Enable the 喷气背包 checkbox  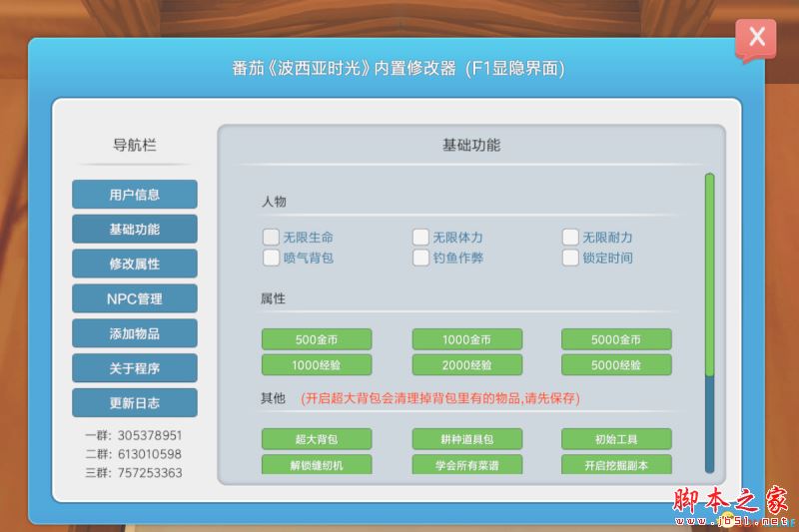(271, 258)
